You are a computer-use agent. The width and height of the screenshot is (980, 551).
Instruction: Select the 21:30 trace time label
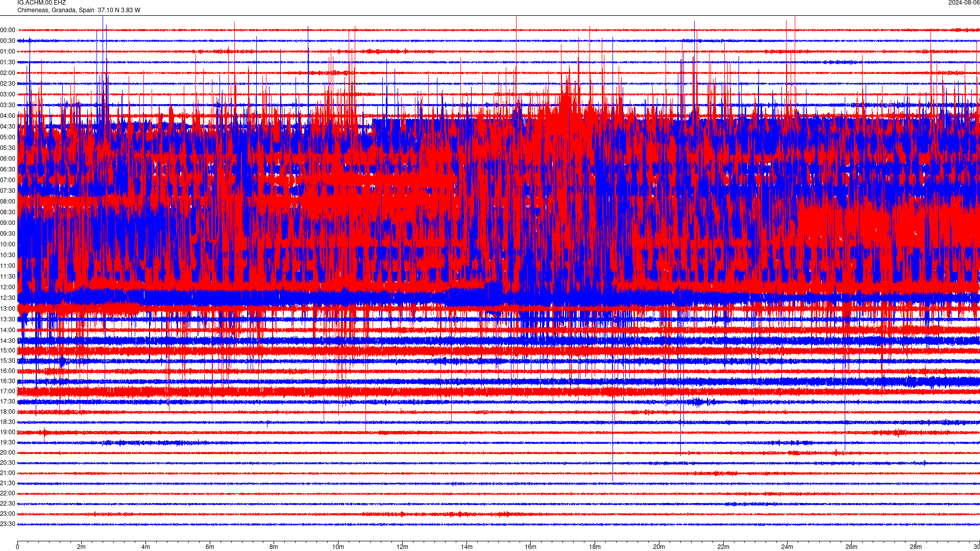[x=8, y=483]
